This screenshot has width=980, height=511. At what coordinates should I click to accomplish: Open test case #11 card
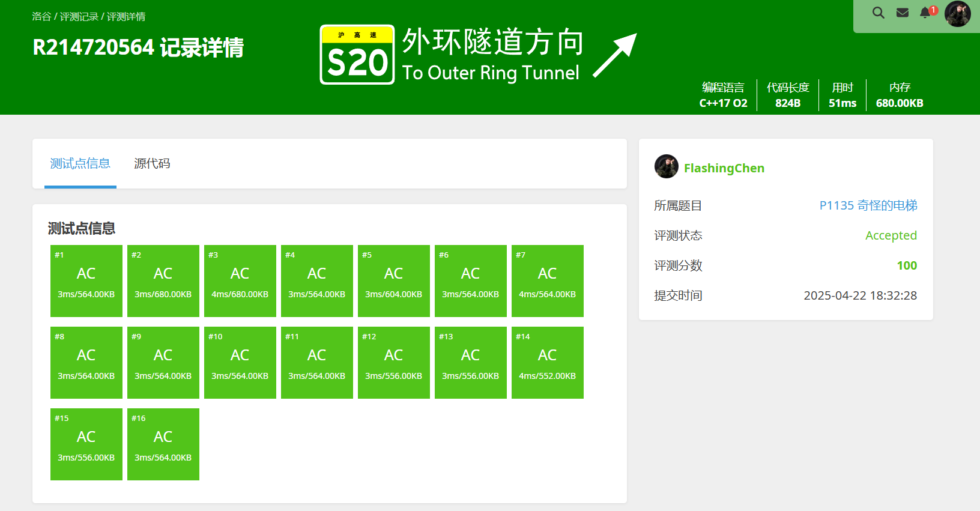pos(317,363)
